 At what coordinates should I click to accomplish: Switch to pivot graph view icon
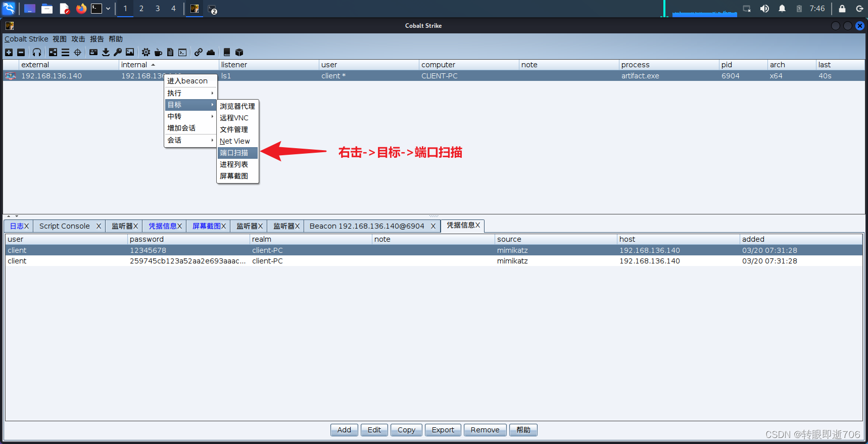[53, 52]
